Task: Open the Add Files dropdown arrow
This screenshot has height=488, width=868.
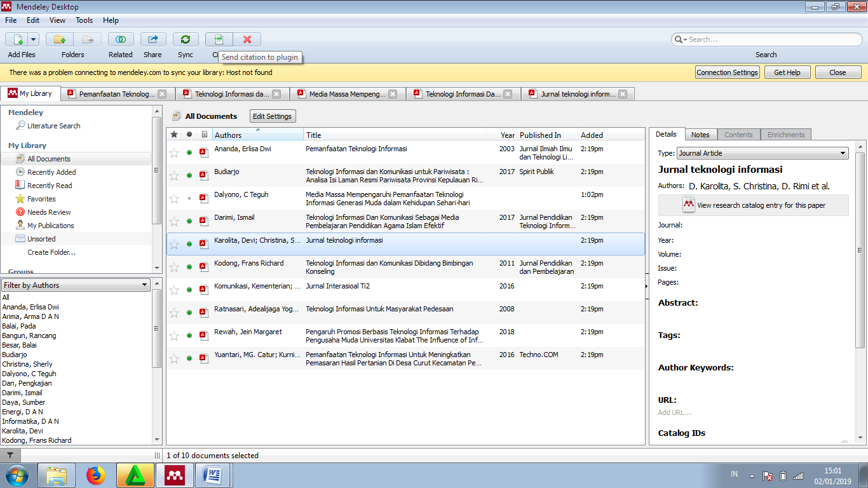Action: coord(33,39)
